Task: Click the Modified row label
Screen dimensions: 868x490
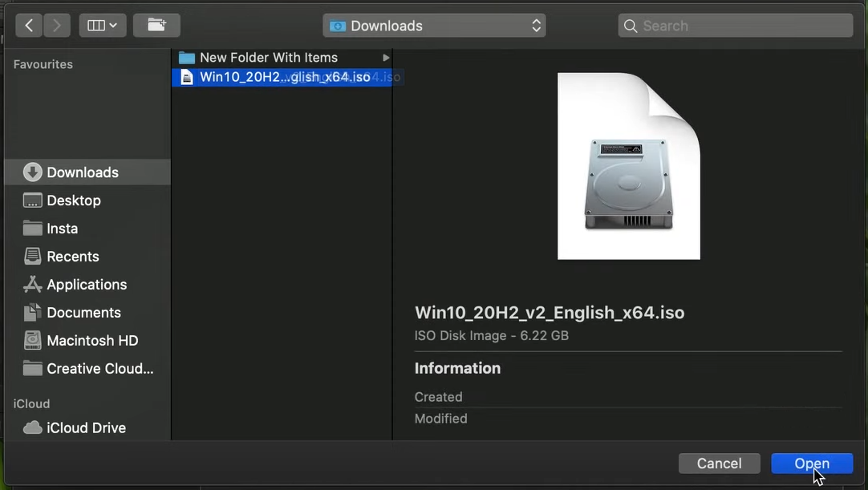Action: click(440, 419)
